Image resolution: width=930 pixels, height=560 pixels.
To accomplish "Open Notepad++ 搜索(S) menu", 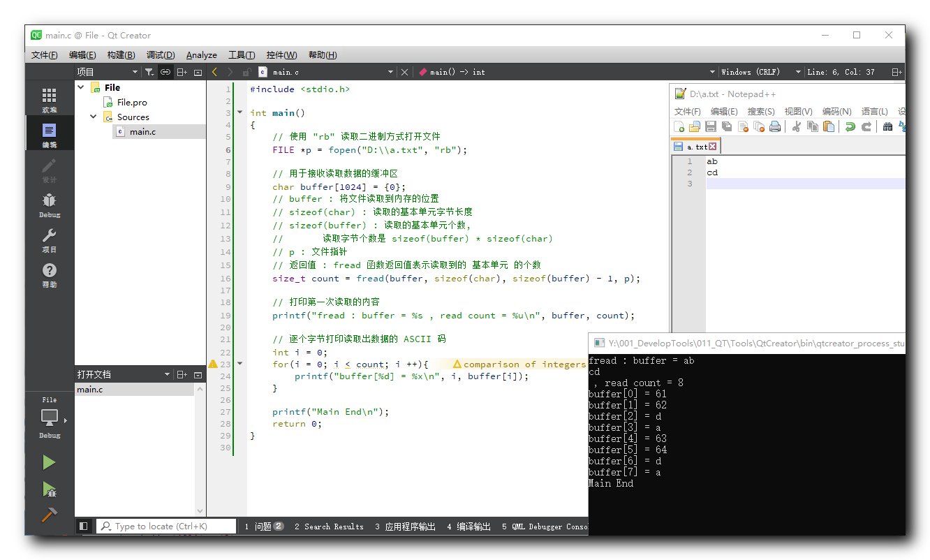I will click(761, 111).
